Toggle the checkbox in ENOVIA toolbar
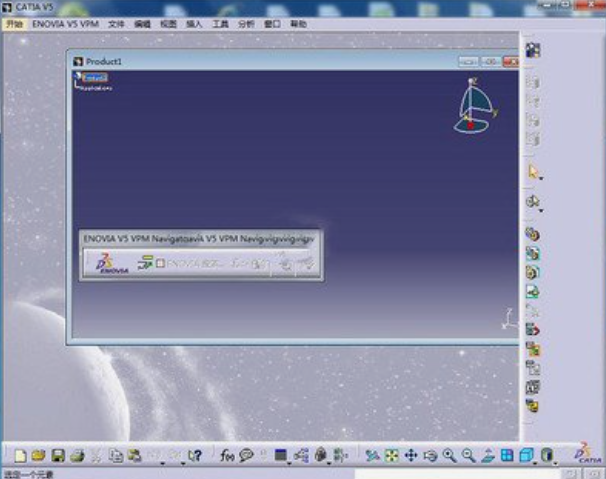Screen dimensions: 606x479 (160, 264)
